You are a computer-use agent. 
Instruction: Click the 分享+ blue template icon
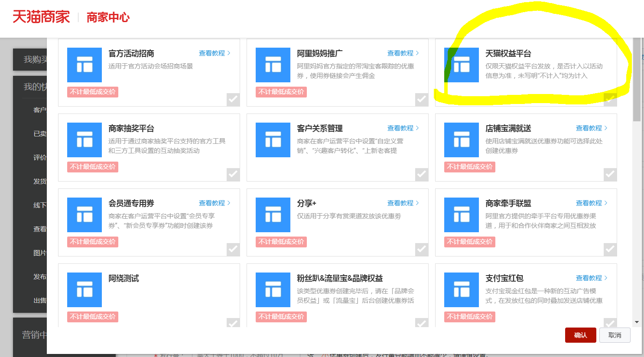tap(273, 215)
